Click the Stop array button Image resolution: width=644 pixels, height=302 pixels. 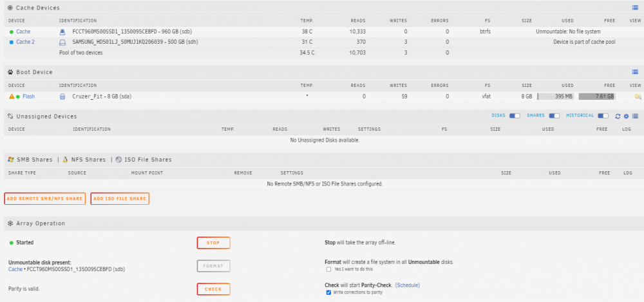point(214,243)
